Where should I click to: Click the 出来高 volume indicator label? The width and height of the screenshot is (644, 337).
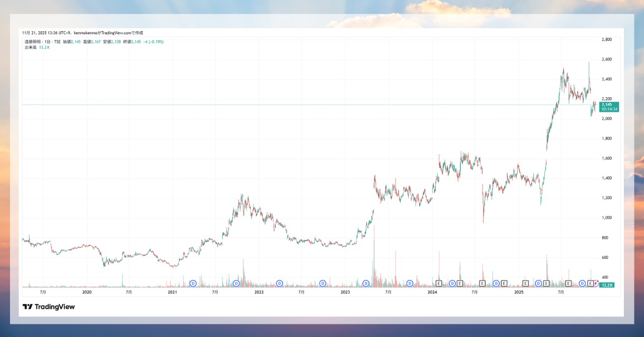pos(29,47)
